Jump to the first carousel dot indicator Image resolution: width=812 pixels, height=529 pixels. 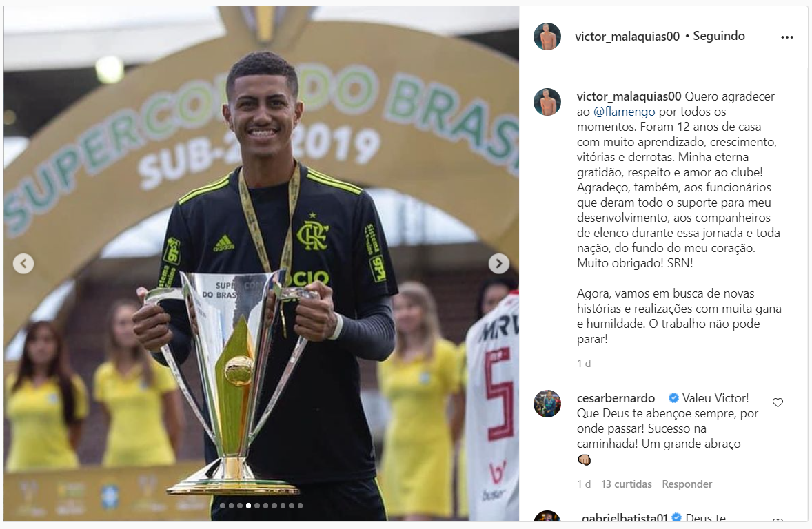(x=223, y=505)
